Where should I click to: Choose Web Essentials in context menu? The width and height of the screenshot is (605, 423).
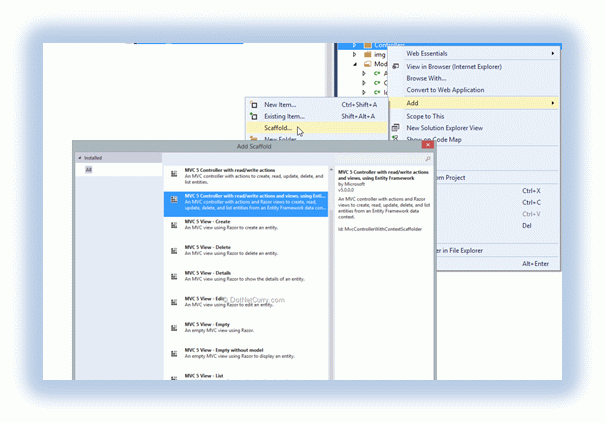474,54
